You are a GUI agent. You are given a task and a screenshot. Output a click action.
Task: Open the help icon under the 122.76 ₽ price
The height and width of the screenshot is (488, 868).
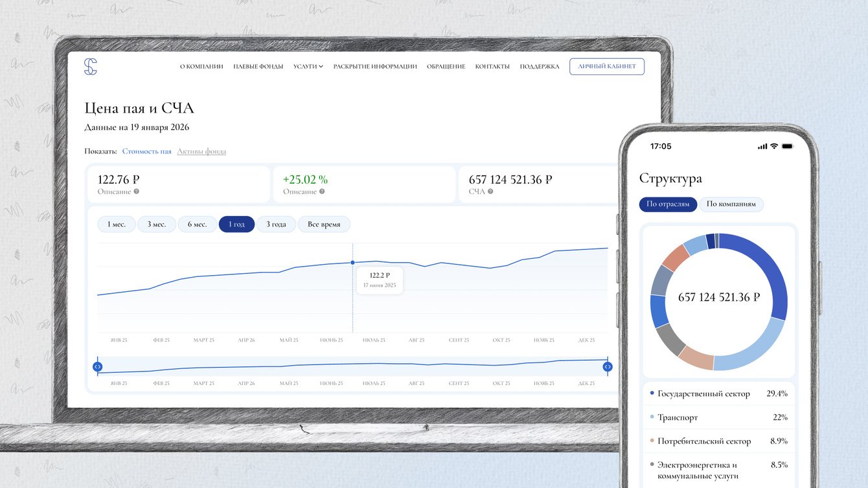coord(136,192)
